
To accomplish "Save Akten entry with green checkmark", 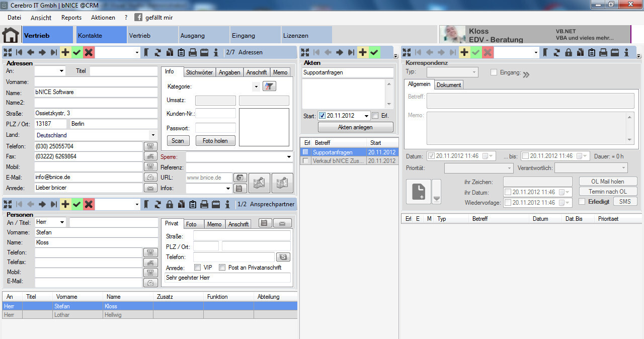I will (374, 52).
